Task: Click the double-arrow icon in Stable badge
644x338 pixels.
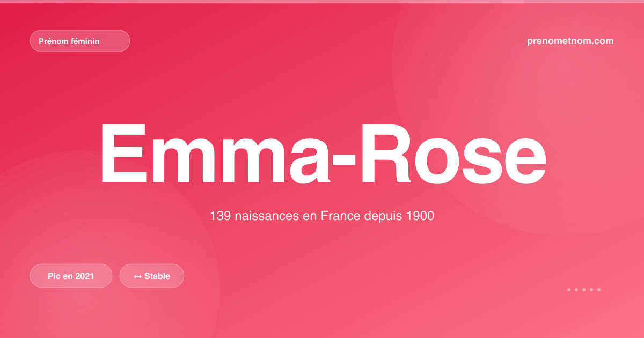Action: [137, 276]
